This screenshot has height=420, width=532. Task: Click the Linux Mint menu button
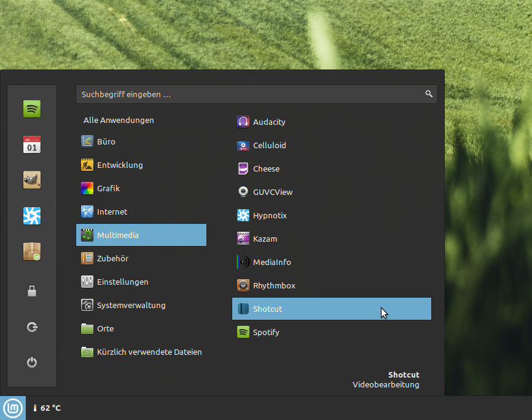[x=12, y=408]
